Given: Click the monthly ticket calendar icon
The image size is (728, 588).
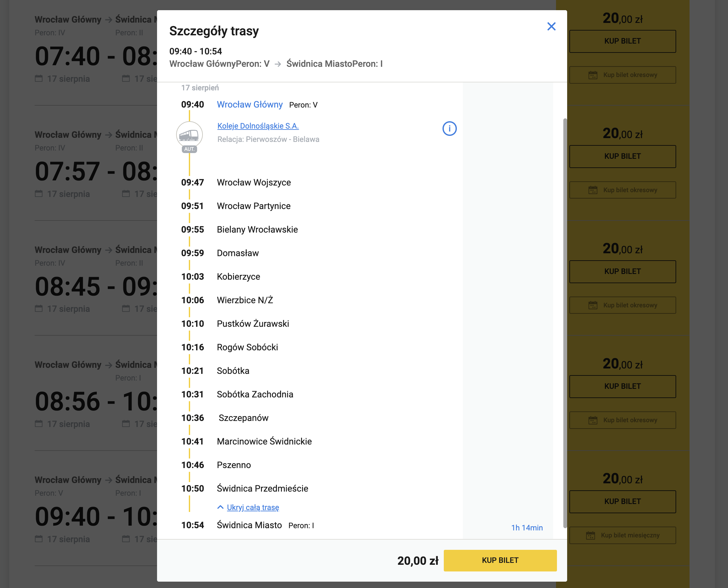Looking at the screenshot, I should tap(590, 535).
